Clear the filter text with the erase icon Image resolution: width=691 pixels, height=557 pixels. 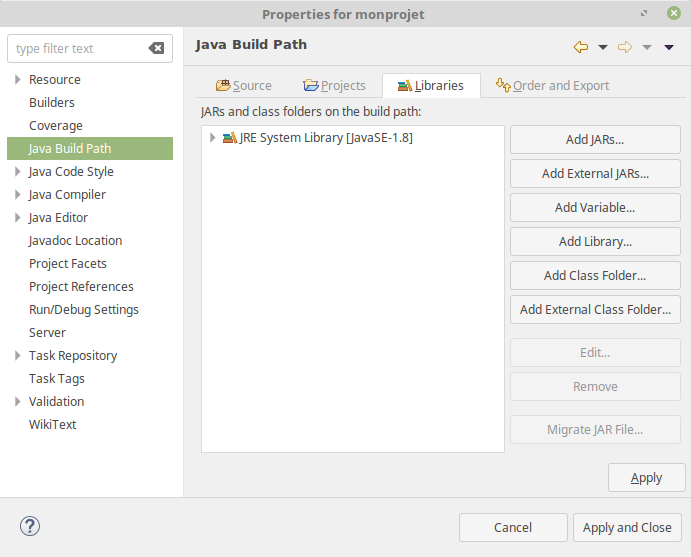(x=156, y=48)
